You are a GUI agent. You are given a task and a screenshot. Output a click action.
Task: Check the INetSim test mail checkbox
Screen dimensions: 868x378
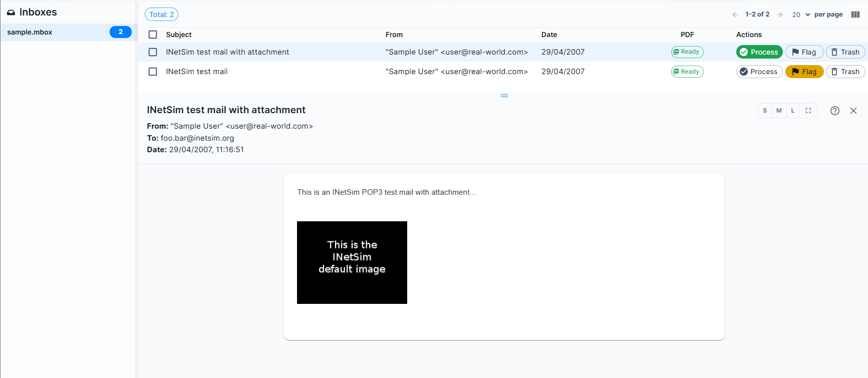point(153,72)
